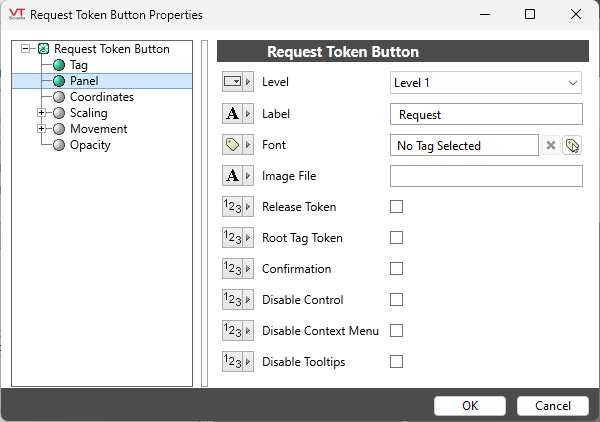Clear the Font tag with X icon
Screen dimensions: 600x422
(x=550, y=146)
